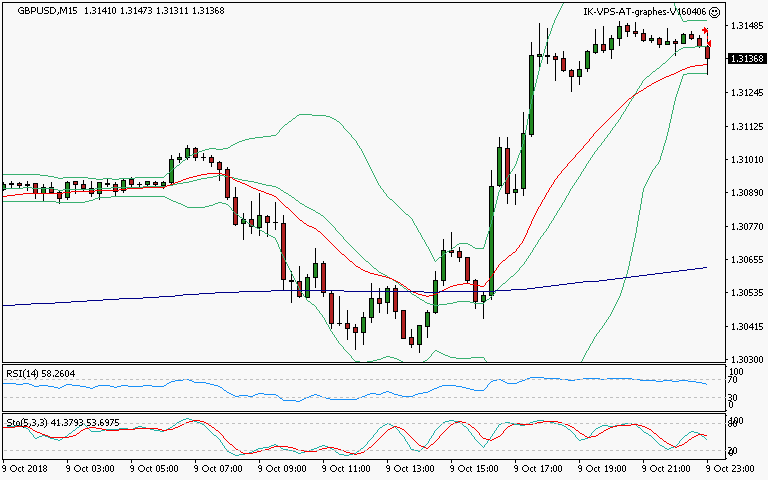Screen dimensions: 768x480
Task: Click the GBPUSD,M15 symbol label
Action: coord(28,12)
